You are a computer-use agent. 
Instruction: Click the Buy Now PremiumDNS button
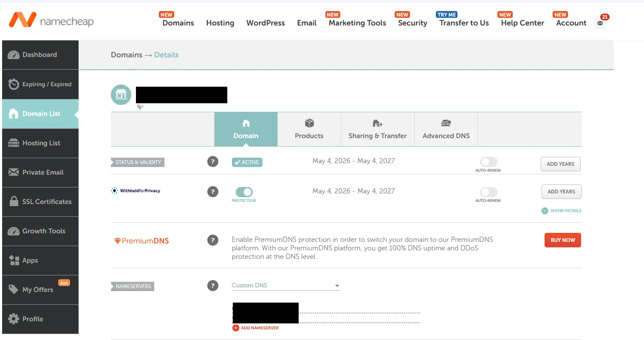[563, 240]
